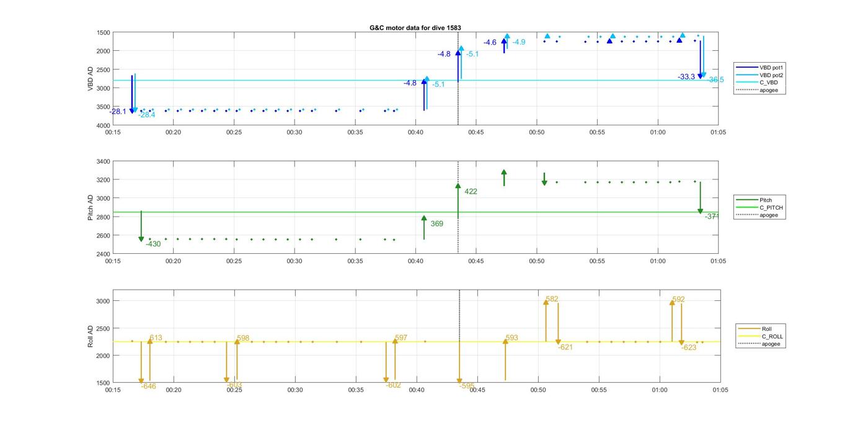Click the "-621" roll value label

pyautogui.click(x=565, y=347)
